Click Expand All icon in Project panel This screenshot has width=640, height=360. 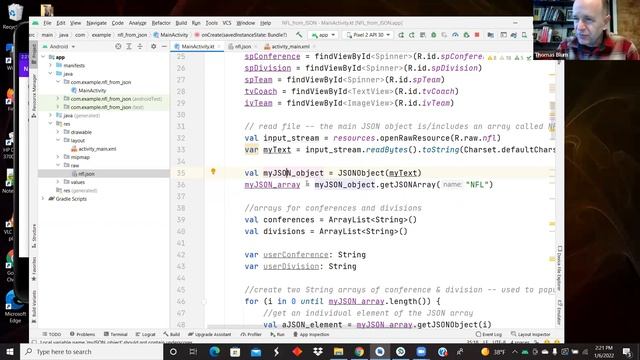129,47
